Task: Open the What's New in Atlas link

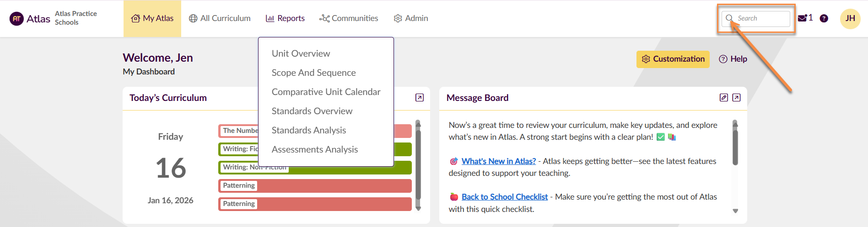Action: 498,161
